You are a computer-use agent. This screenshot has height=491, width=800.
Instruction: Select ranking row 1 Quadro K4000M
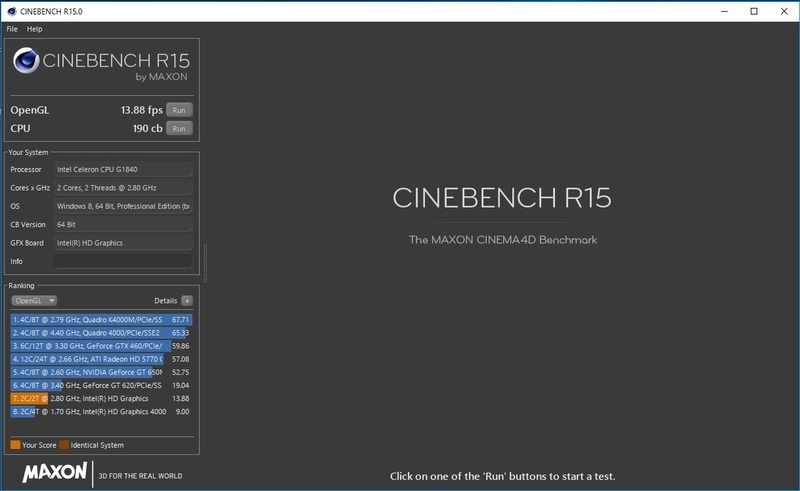[x=101, y=320]
